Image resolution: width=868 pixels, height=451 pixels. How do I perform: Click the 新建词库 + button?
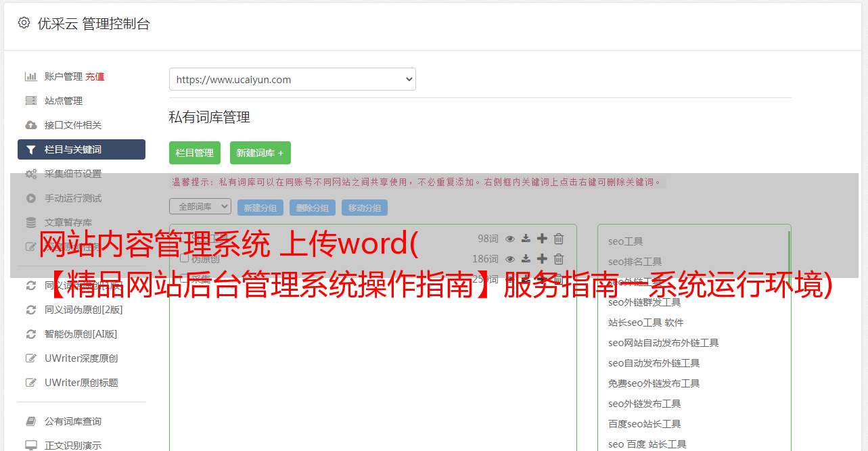pos(260,153)
